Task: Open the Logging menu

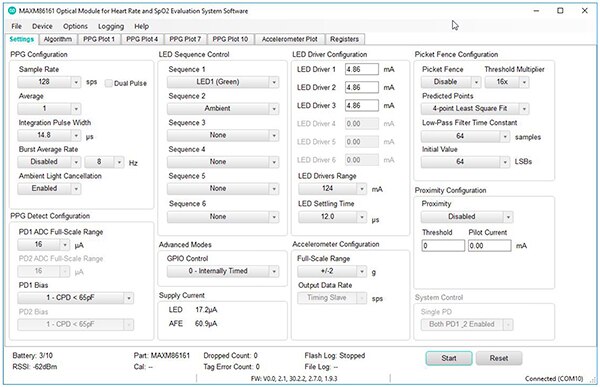Action: click(x=111, y=26)
